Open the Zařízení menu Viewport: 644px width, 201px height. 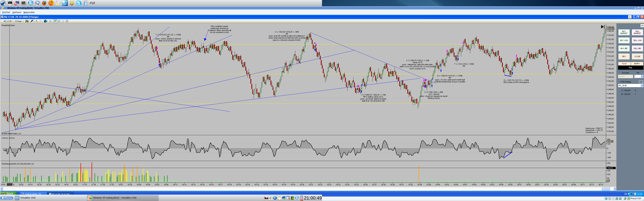[17, 12]
